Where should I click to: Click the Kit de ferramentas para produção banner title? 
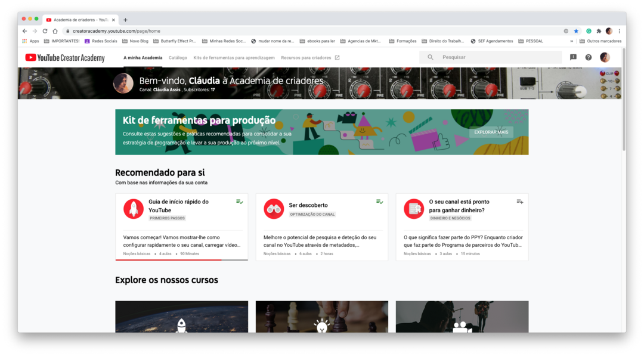[x=199, y=120]
